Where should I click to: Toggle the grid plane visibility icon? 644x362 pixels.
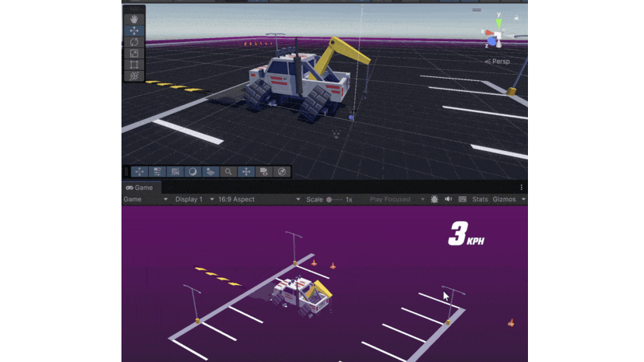pyautogui.click(x=210, y=171)
